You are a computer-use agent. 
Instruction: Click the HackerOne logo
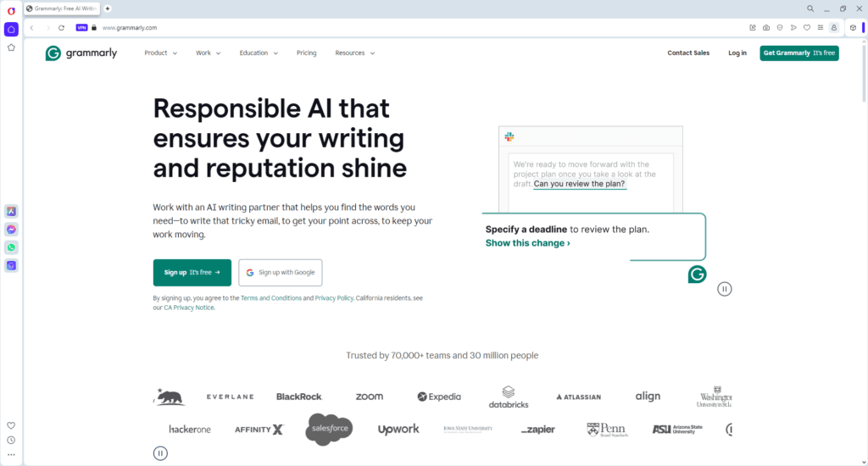pos(190,430)
